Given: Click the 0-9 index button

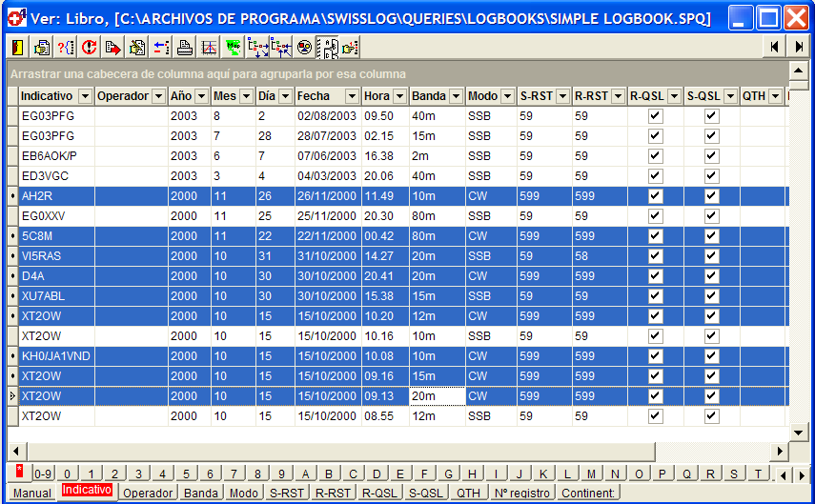Looking at the screenshot, I should coord(43,474).
